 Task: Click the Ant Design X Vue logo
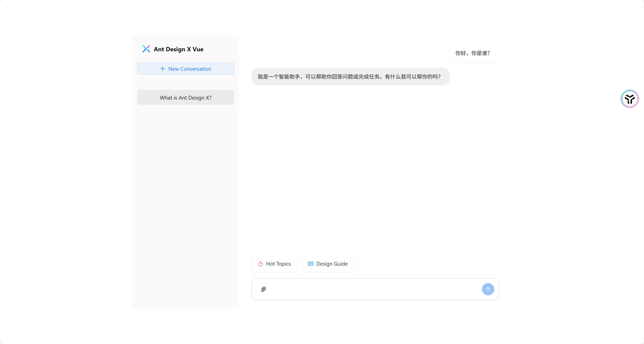click(x=147, y=49)
